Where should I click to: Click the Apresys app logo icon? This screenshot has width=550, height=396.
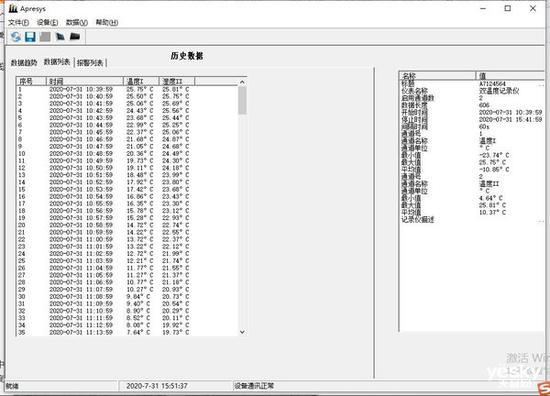[x=13, y=8]
